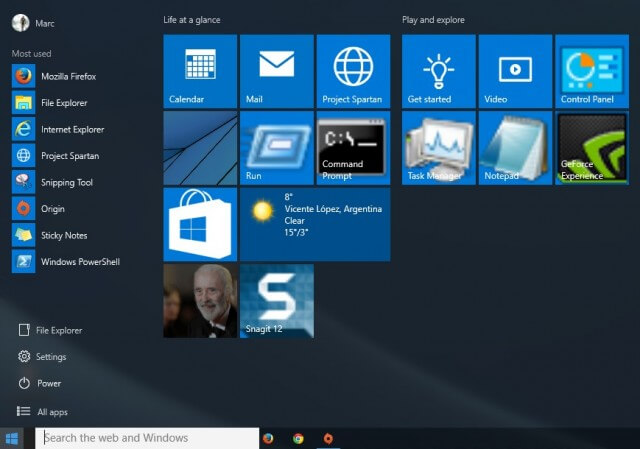Open the weather tile for Vicente López

[315, 224]
